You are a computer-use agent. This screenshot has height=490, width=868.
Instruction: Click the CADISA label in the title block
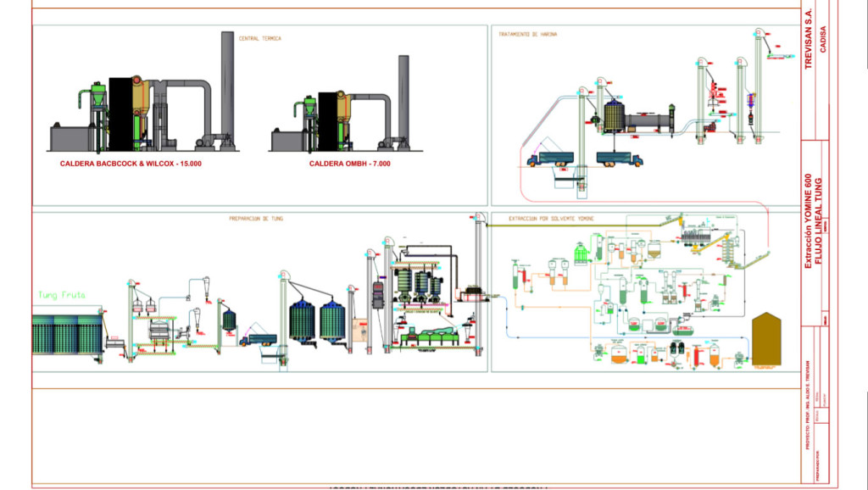point(823,39)
